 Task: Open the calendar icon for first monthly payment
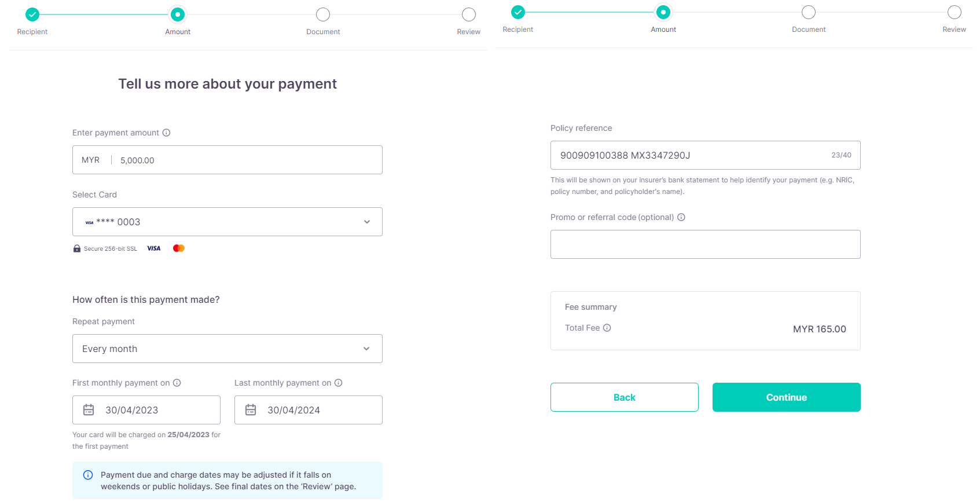click(89, 409)
